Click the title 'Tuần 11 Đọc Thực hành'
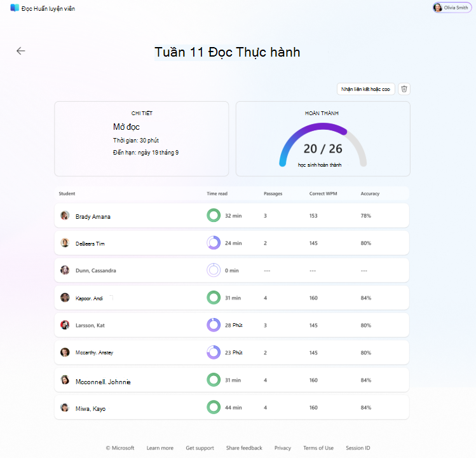 pos(228,52)
